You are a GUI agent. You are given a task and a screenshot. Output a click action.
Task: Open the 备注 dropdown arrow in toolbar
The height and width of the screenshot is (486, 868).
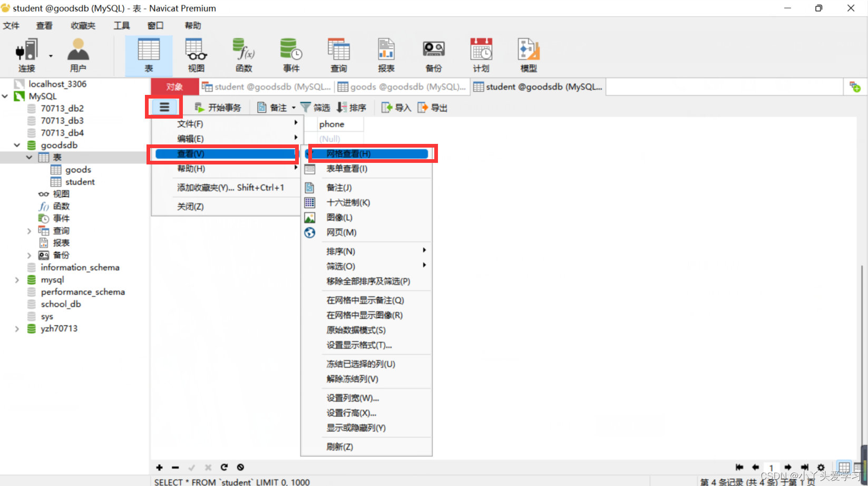click(294, 108)
